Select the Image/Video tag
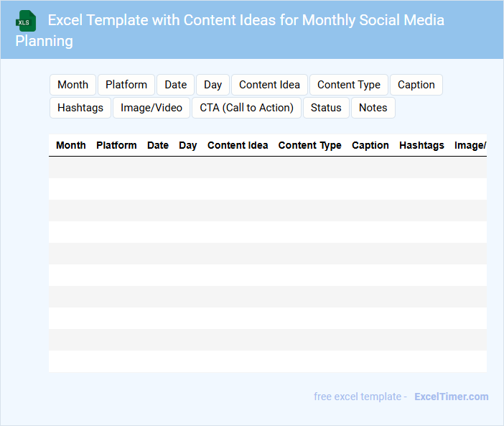The height and width of the screenshot is (426, 504). pos(151,108)
